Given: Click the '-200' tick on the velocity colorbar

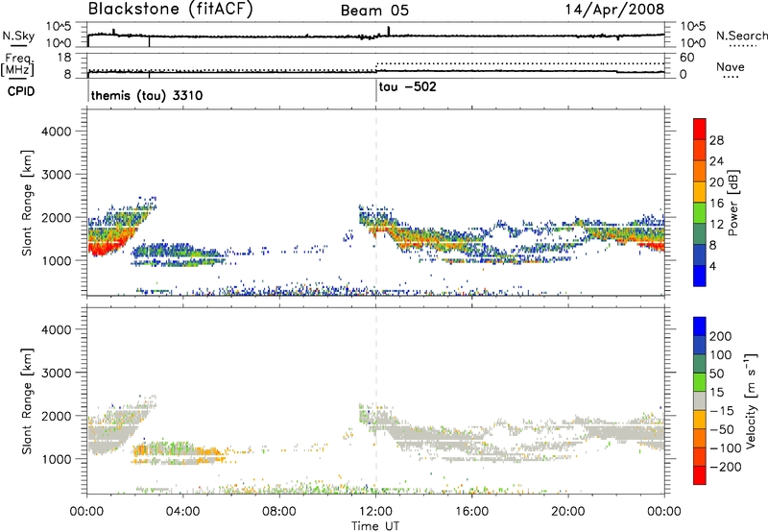Looking at the screenshot, I should [x=725, y=467].
